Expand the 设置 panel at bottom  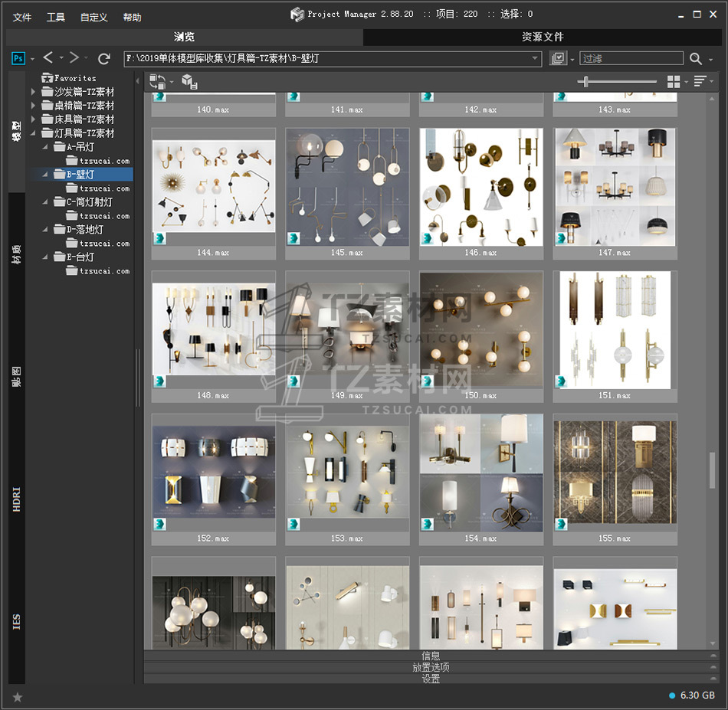pos(431,679)
